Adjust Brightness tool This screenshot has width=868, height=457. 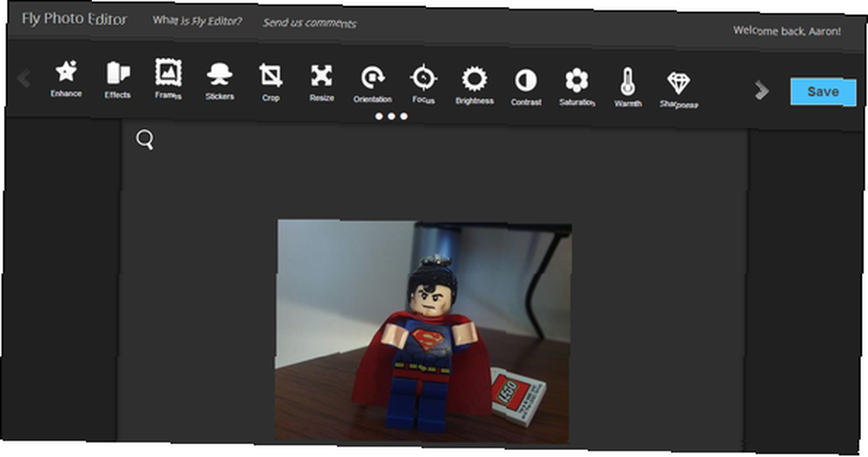point(475,86)
